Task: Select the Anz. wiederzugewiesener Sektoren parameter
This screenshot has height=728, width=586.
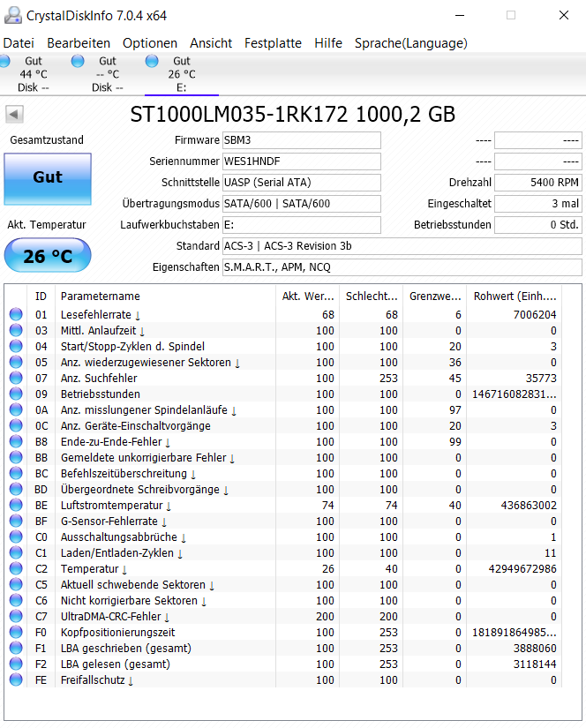Action: tap(150, 362)
